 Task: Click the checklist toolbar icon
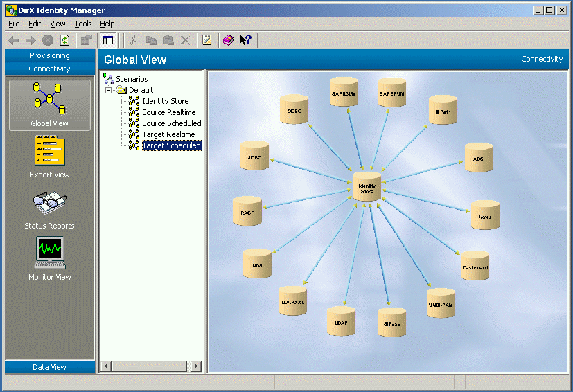(x=206, y=40)
